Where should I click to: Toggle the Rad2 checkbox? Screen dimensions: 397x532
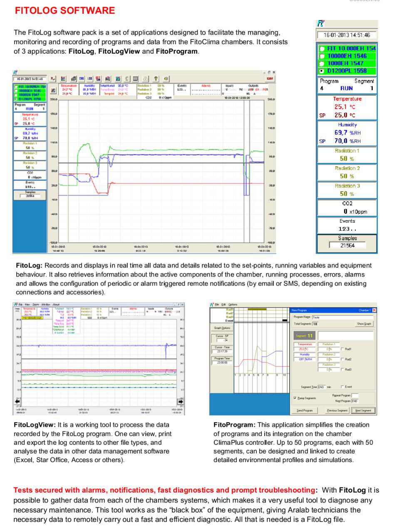pyautogui.click(x=342, y=359)
